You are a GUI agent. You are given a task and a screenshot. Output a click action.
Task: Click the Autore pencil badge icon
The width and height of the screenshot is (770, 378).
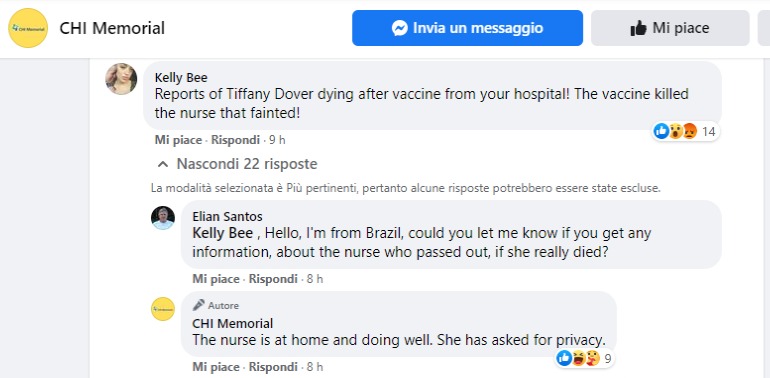point(198,305)
